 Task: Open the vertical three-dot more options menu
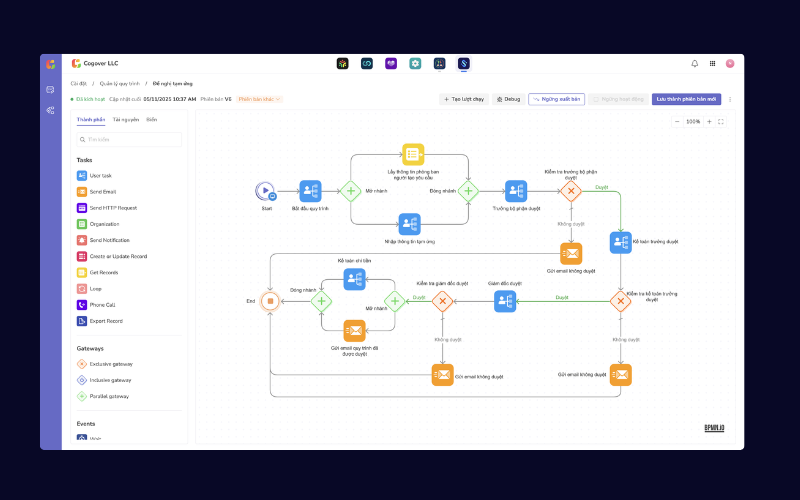[x=730, y=99]
